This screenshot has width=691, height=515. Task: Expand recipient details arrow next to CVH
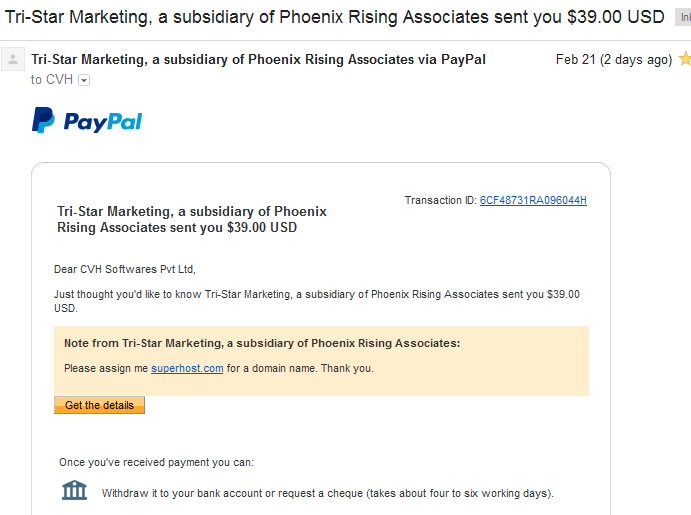click(x=84, y=80)
